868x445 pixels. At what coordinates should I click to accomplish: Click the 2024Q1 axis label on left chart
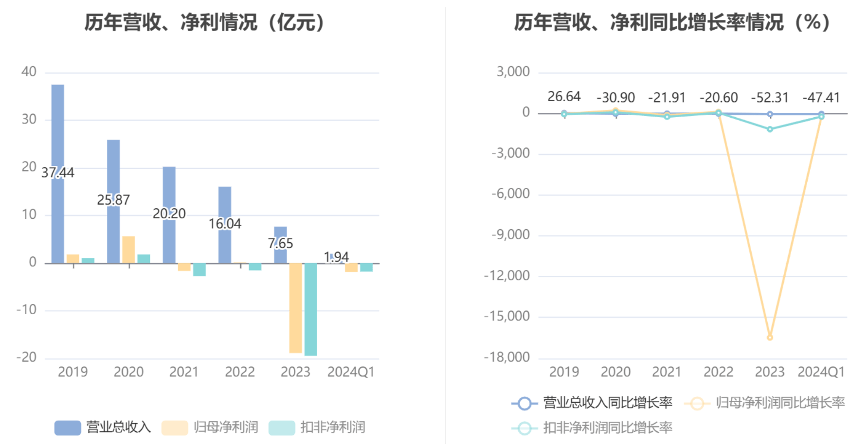tap(351, 372)
